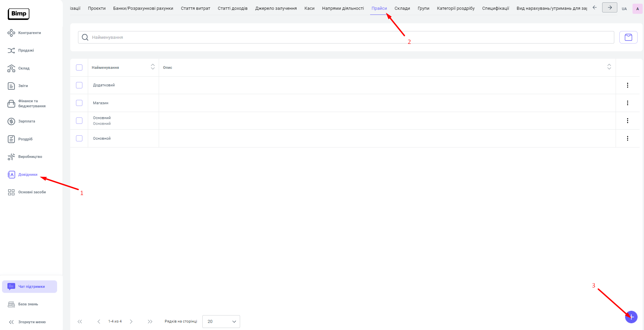This screenshot has height=330, width=644.
Task: Switch to the Склади tab
Action: pyautogui.click(x=402, y=8)
